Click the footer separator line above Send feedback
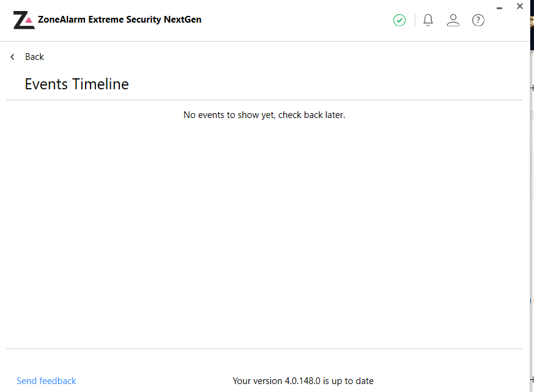This screenshot has height=392, width=534. [x=264, y=349]
